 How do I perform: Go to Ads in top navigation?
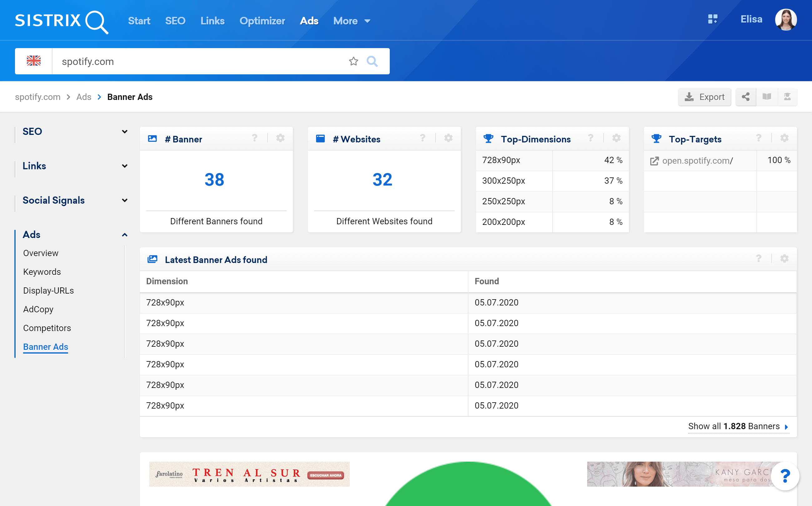pos(309,21)
